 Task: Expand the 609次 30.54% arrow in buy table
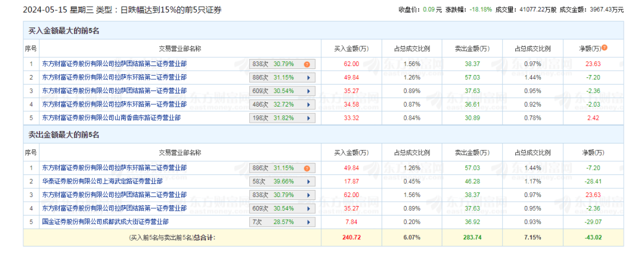point(308,91)
